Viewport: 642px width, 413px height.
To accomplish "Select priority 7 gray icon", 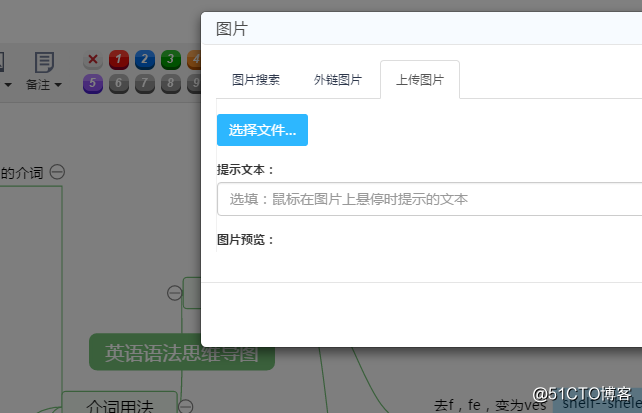I will pyautogui.click(x=145, y=84).
